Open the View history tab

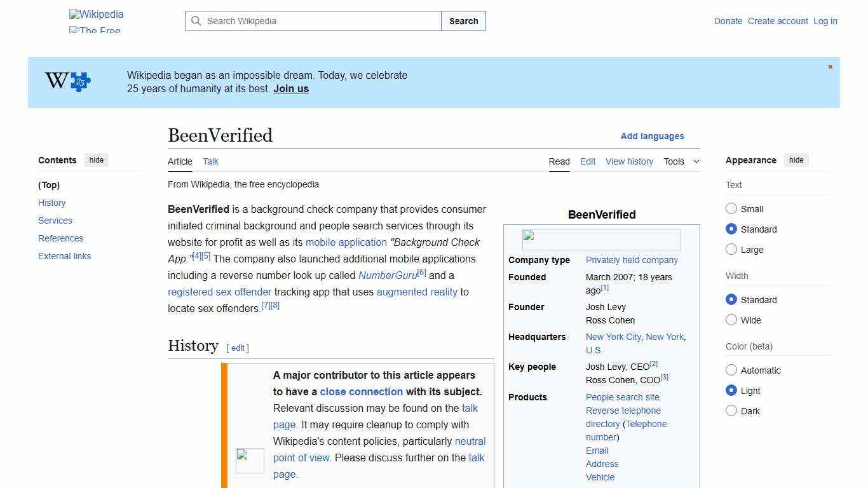(x=629, y=161)
